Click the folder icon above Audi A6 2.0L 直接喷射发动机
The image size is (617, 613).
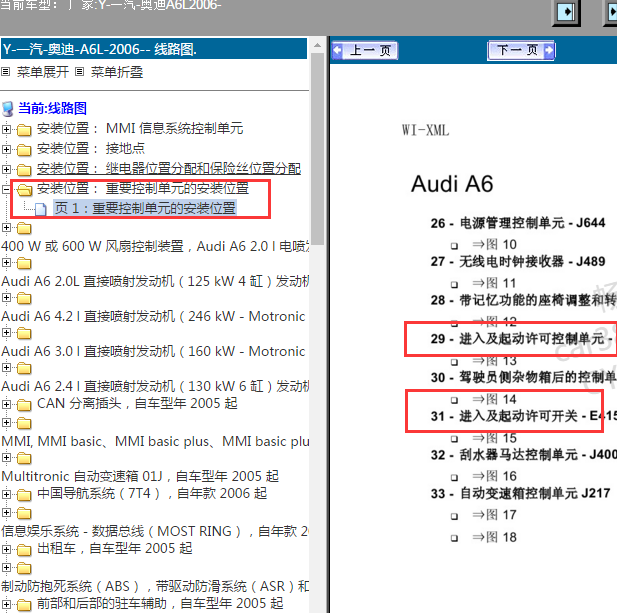pyautogui.click(x=24, y=263)
